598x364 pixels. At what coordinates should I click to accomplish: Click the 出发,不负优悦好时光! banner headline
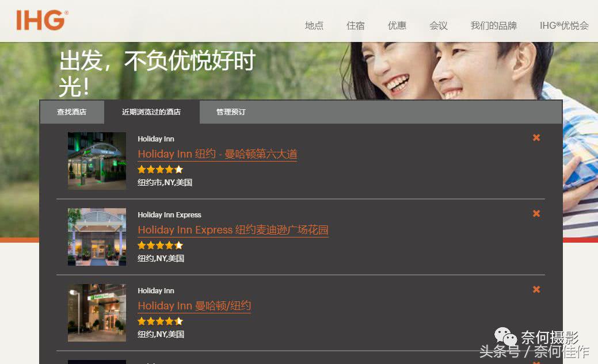point(157,73)
